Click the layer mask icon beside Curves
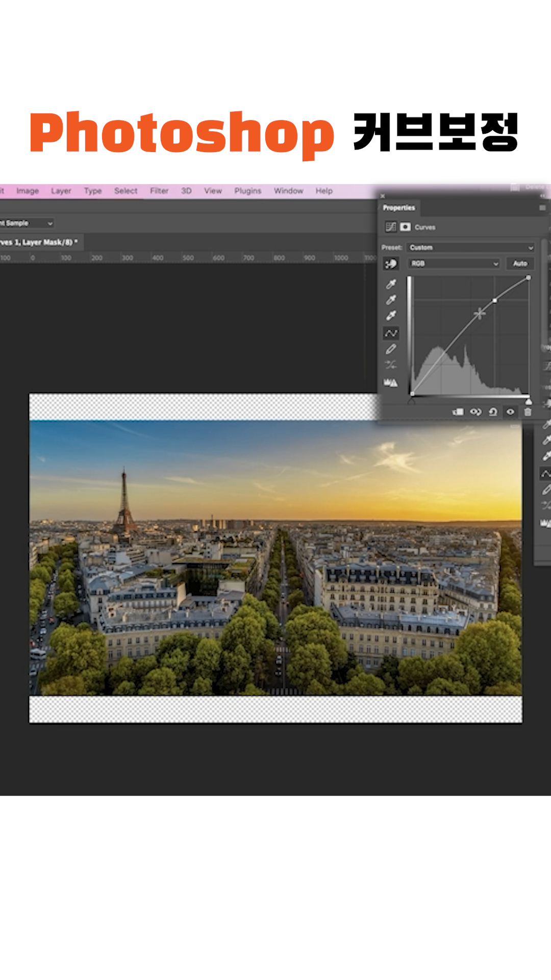Viewport: 551px width, 980px height. point(406,227)
